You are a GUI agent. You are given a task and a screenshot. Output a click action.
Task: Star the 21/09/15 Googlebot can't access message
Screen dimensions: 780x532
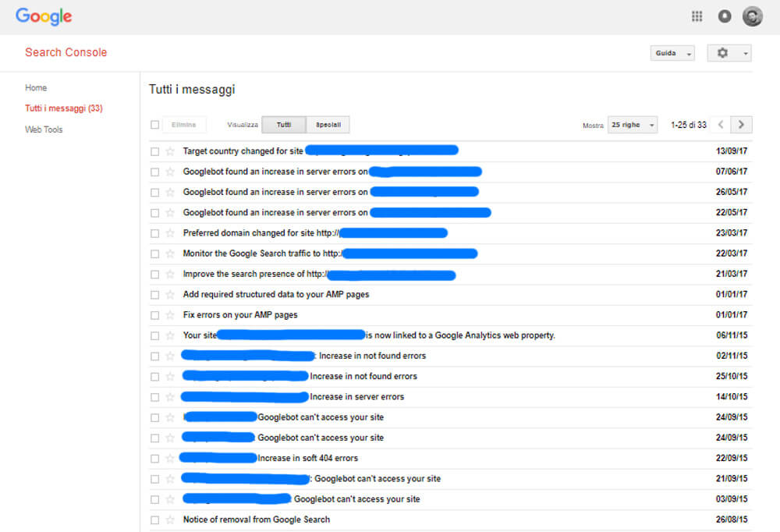[x=170, y=479]
